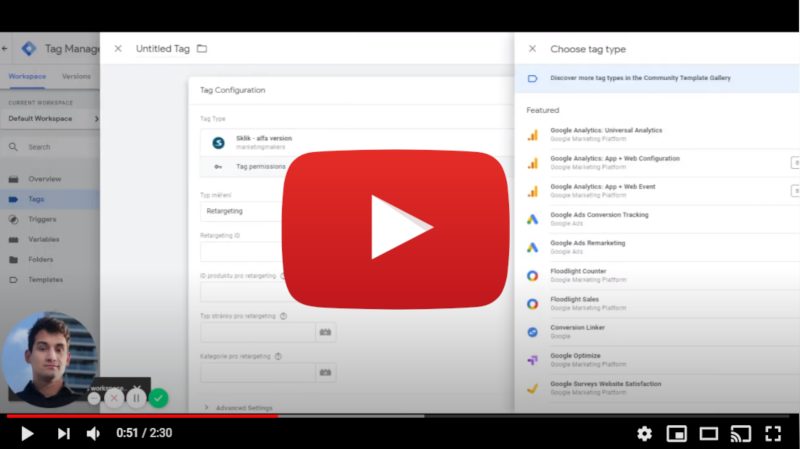Click the presenter webcam bubble
This screenshot has width=800, height=449.
(49, 359)
